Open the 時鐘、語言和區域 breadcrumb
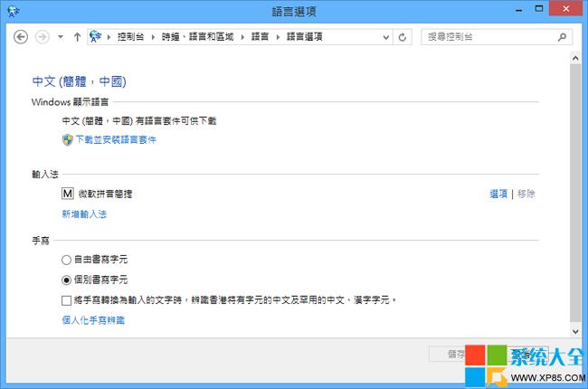Viewport: 588px width, 389px height. coord(197,37)
